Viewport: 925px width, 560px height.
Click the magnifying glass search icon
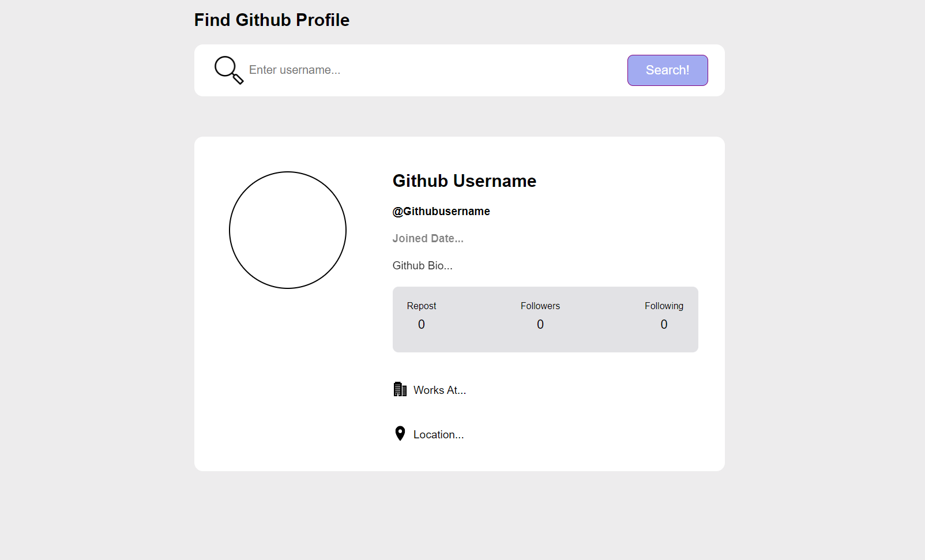pos(228,70)
